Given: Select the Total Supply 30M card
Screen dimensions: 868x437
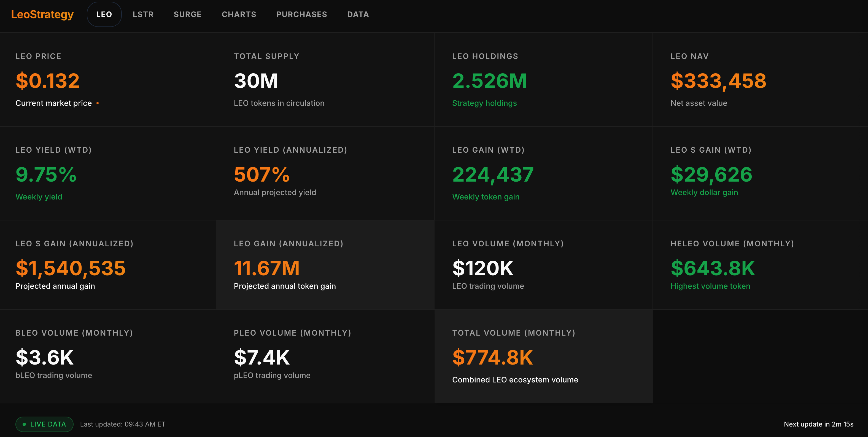Looking at the screenshot, I should tap(325, 80).
